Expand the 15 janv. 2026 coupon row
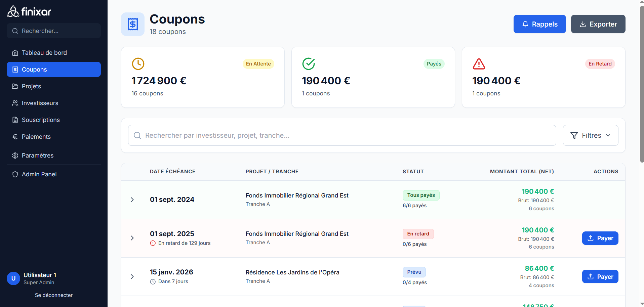The image size is (644, 307). (132, 276)
